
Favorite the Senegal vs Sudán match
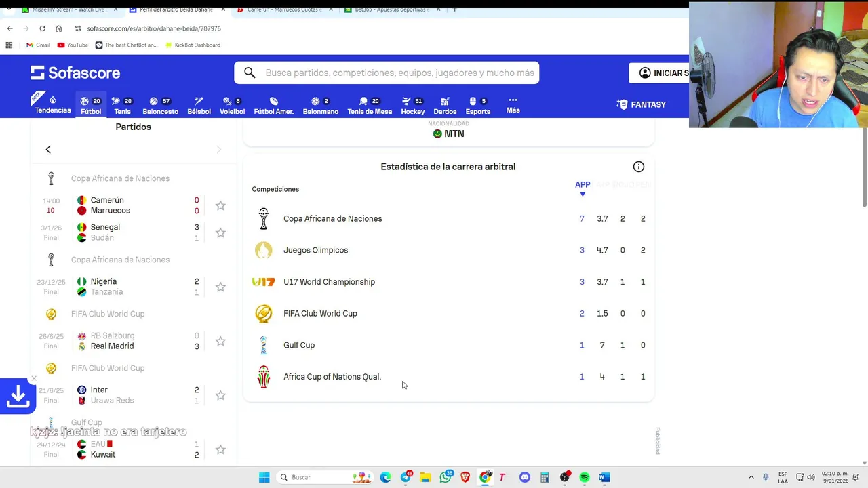220,232
